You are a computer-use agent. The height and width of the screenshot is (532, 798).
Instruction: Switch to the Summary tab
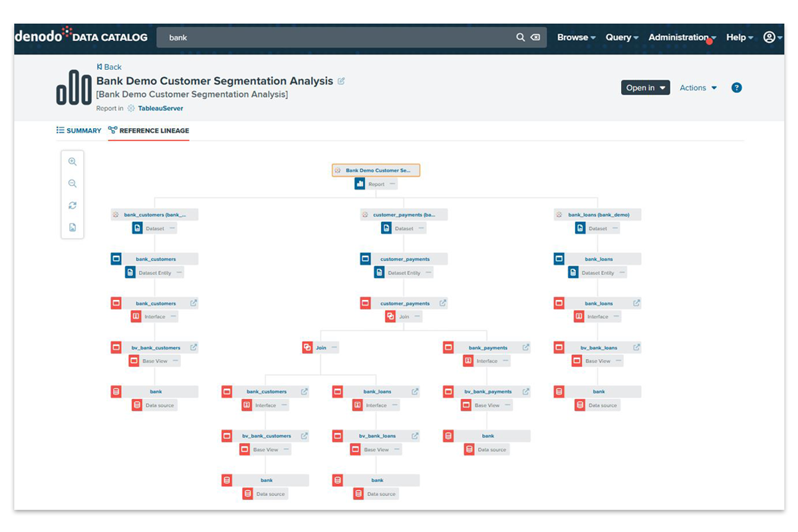[x=79, y=131]
